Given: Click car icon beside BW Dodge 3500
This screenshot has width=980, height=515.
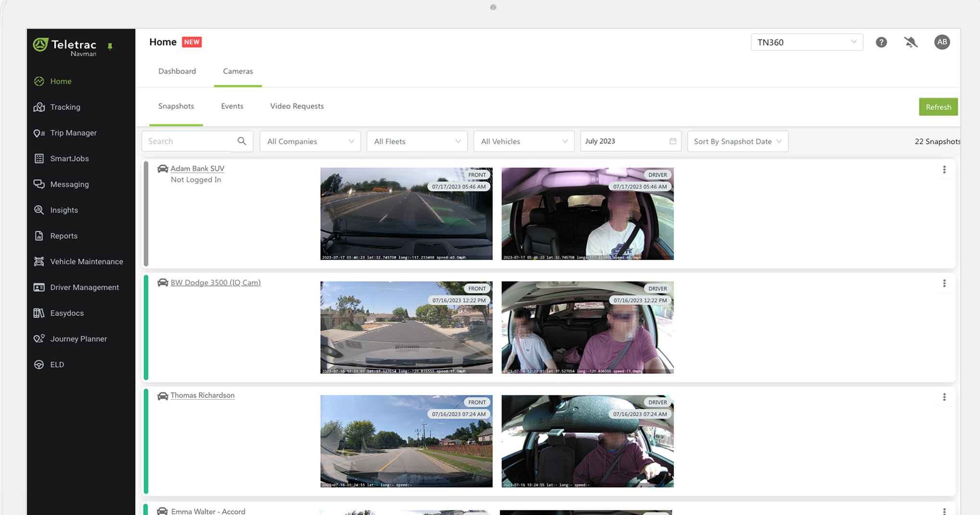Looking at the screenshot, I should click(163, 282).
